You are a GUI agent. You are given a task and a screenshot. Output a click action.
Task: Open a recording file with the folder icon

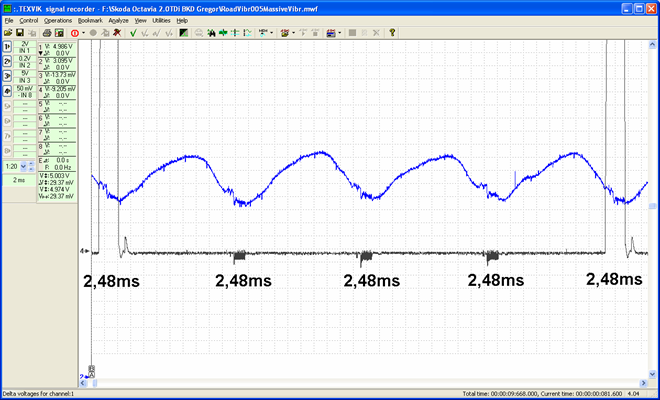coord(8,33)
